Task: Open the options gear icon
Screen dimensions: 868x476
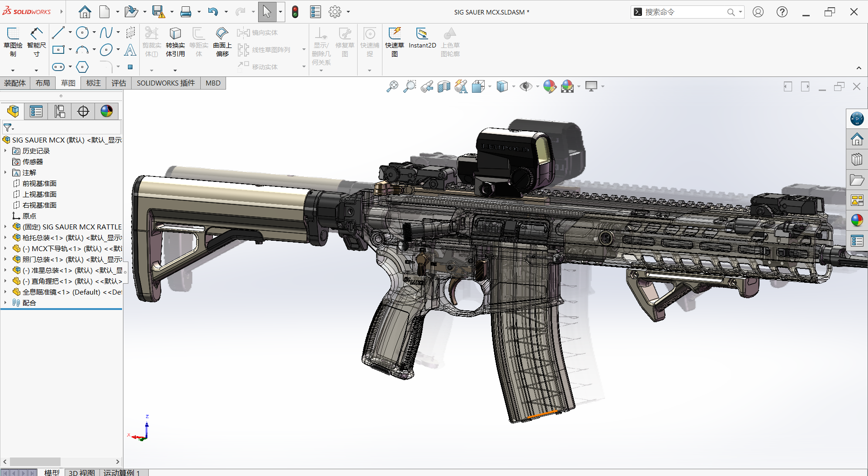Action: click(x=335, y=12)
